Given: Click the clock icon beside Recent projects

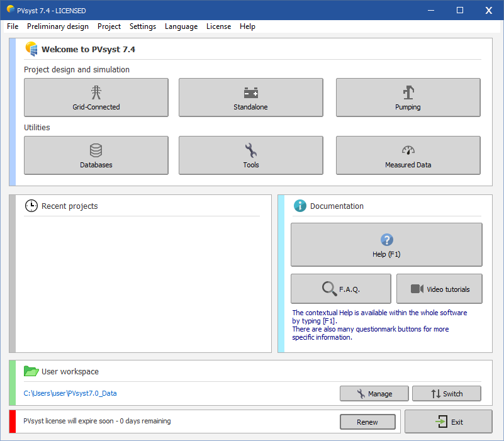Looking at the screenshot, I should [x=31, y=206].
